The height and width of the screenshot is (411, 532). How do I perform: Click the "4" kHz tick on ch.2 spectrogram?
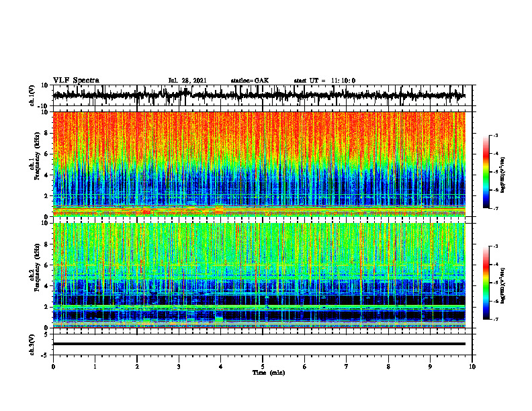[47, 286]
